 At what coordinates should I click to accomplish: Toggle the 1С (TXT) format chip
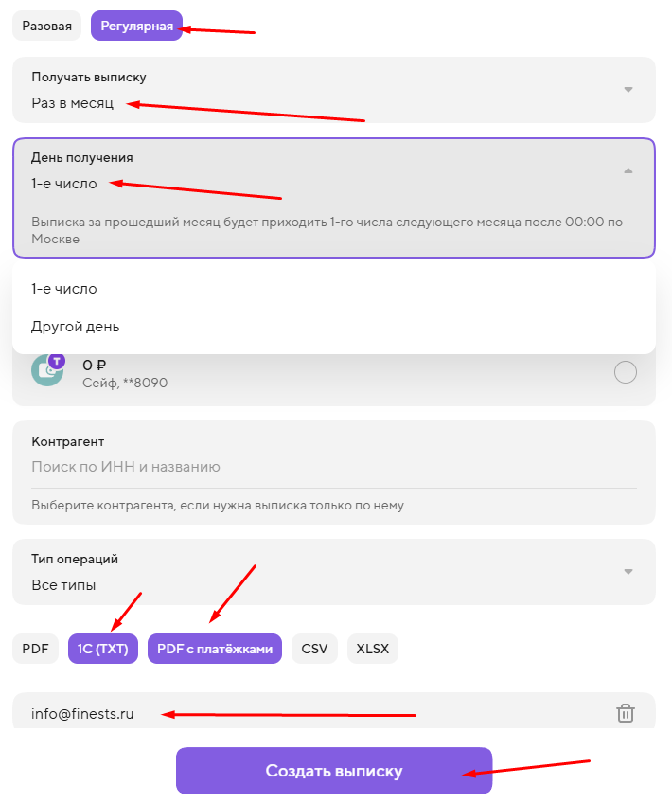[x=104, y=649]
